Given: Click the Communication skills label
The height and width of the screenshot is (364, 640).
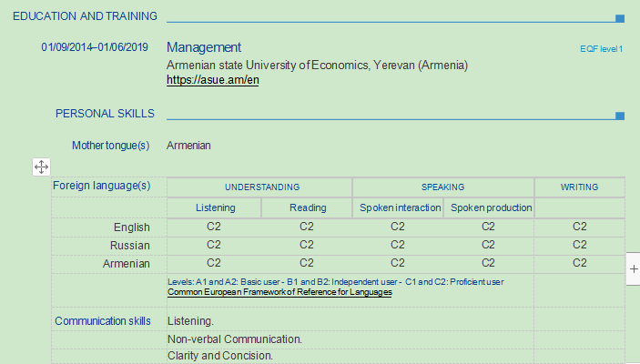Looking at the screenshot, I should pos(102,321).
